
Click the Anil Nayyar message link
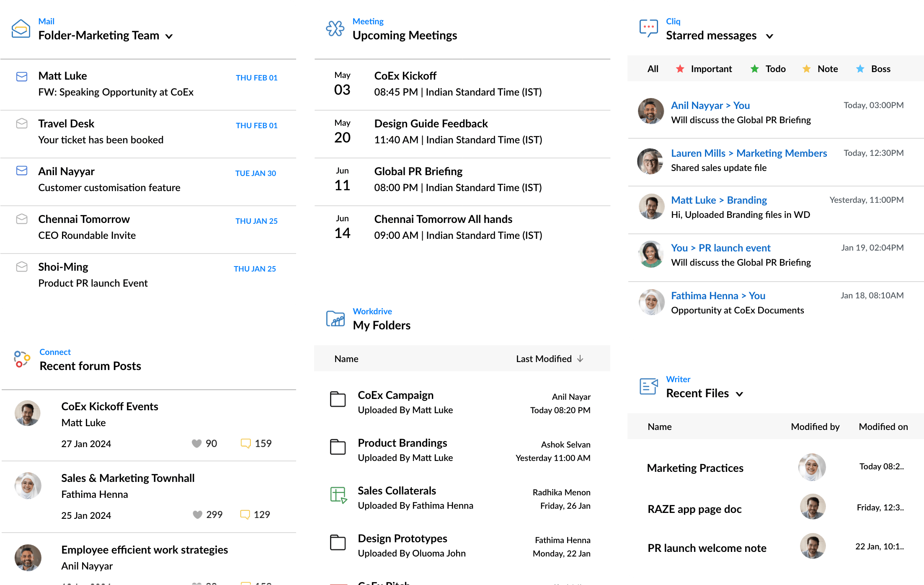coord(710,105)
